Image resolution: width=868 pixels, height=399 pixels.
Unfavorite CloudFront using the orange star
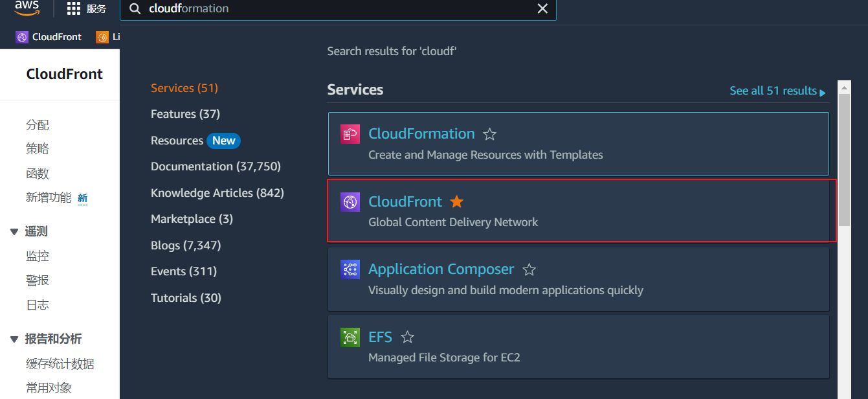coord(457,201)
